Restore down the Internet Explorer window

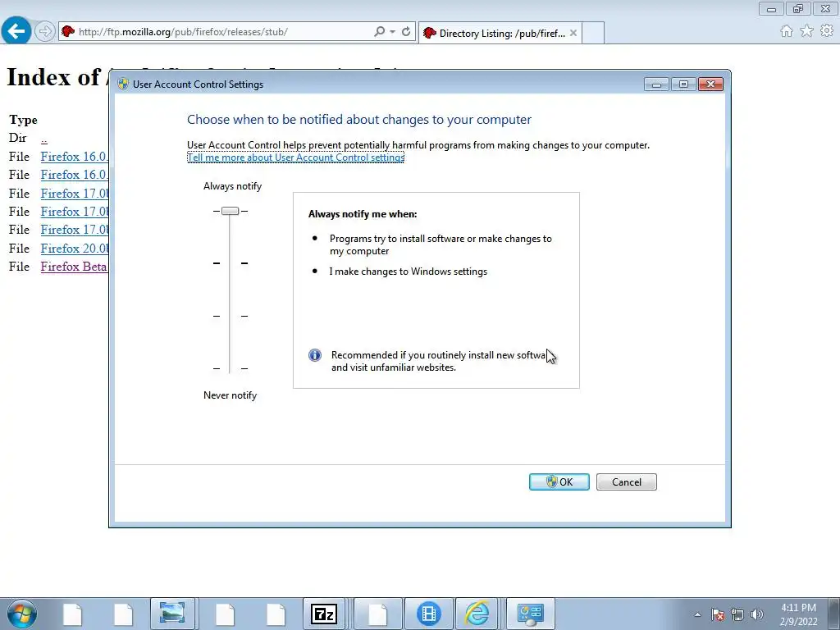[798, 9]
